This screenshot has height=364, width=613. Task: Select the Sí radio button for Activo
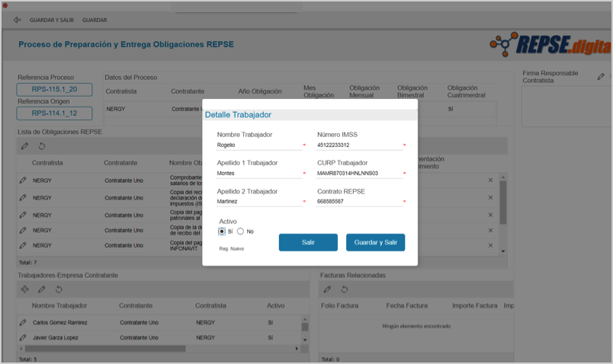222,231
